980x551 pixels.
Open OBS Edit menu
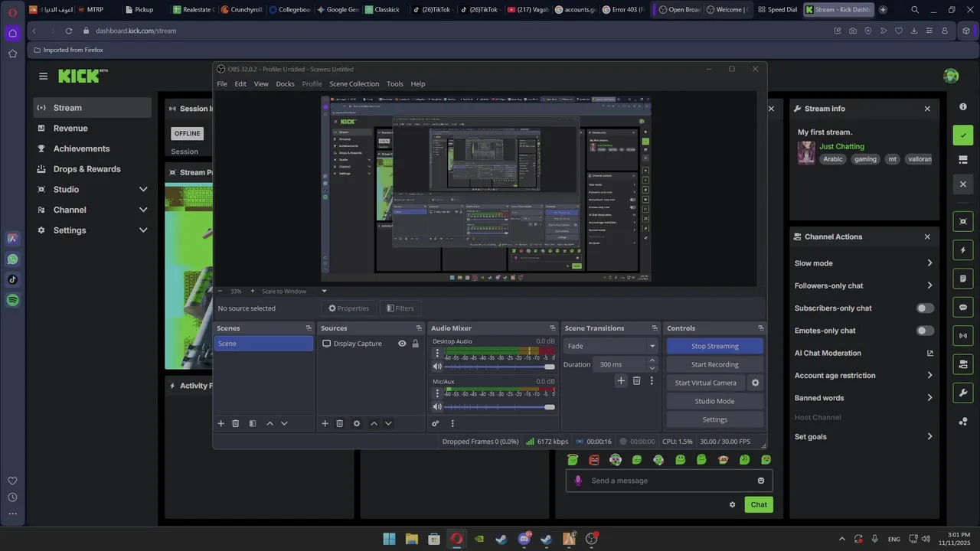coord(240,84)
